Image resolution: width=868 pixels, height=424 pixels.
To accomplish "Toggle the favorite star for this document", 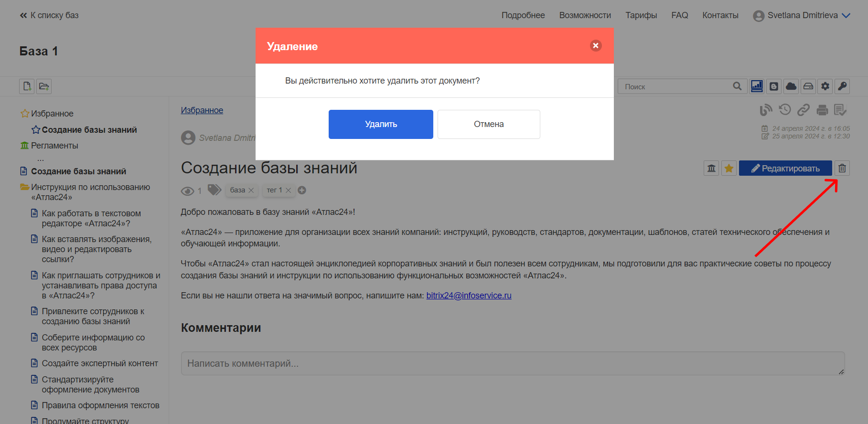I will (729, 168).
